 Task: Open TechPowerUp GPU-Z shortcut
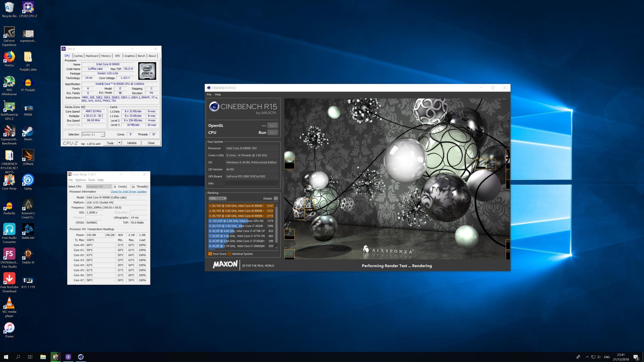(9, 110)
